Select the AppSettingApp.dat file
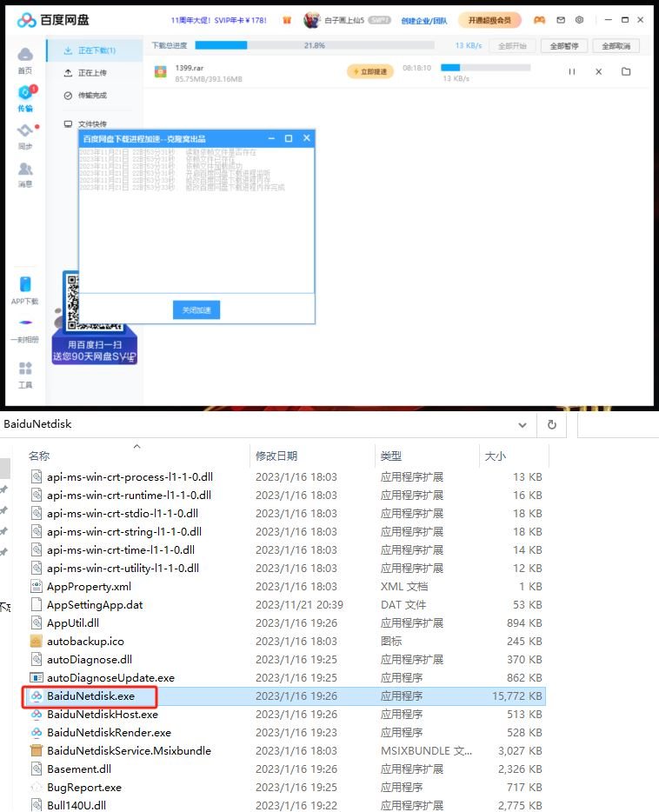This screenshot has width=659, height=812. (x=95, y=605)
